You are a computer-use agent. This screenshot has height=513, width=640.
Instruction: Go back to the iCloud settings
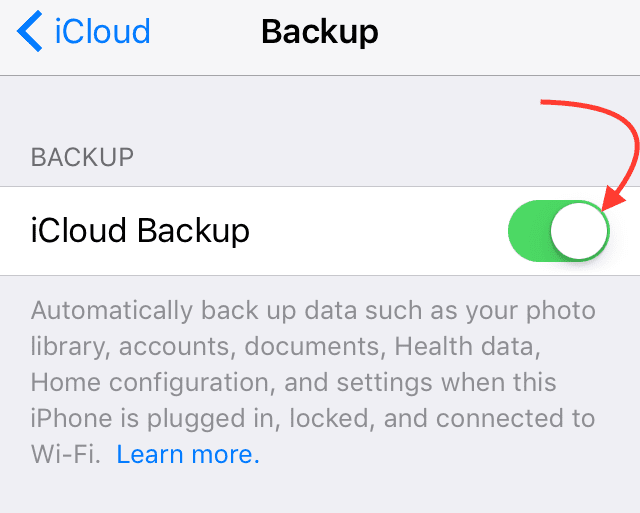coord(84,31)
